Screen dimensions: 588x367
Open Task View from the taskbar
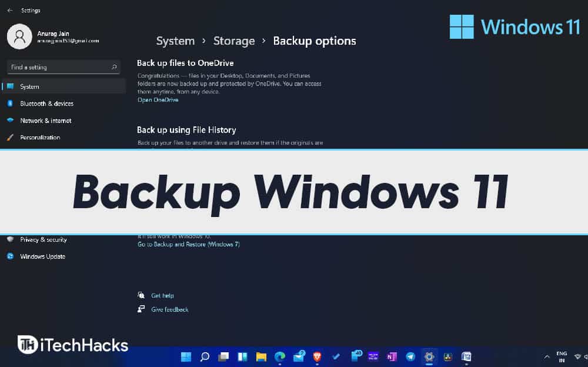pos(223,356)
